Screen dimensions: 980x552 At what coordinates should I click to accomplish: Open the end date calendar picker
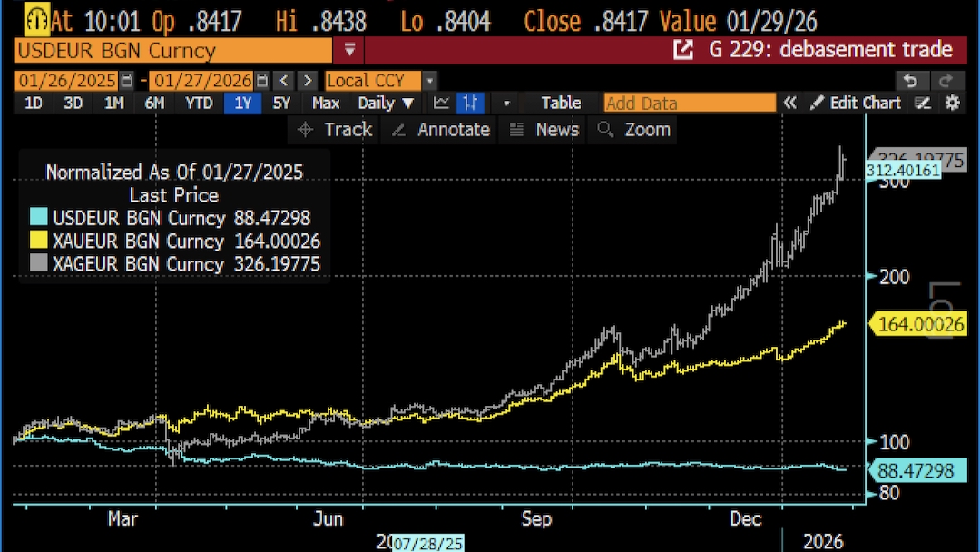tap(262, 81)
